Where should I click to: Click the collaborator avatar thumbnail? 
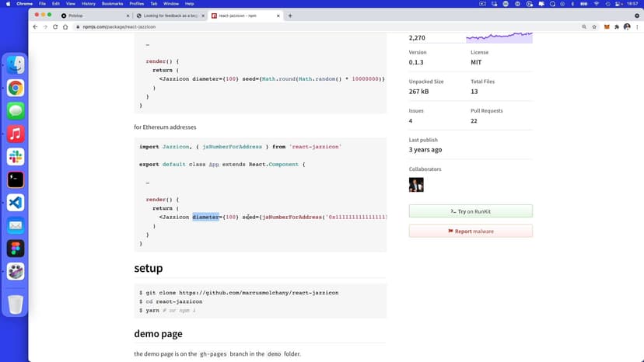click(x=416, y=184)
